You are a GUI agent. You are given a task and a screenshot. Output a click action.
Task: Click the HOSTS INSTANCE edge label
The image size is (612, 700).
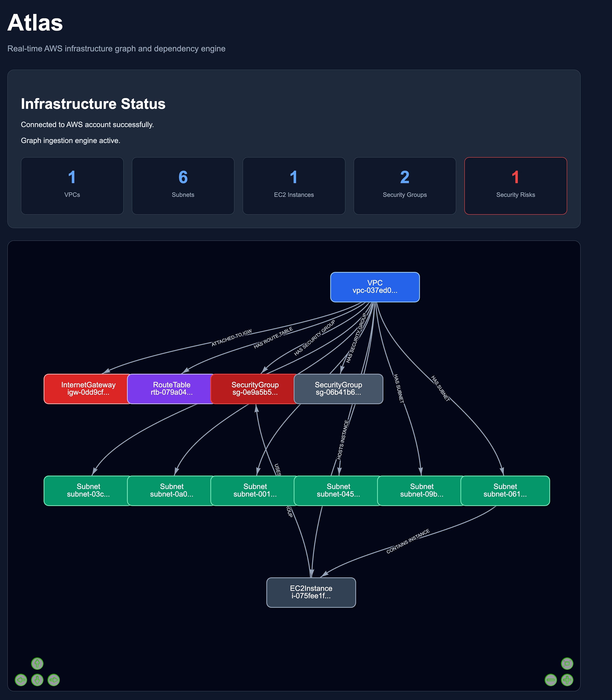coord(343,440)
